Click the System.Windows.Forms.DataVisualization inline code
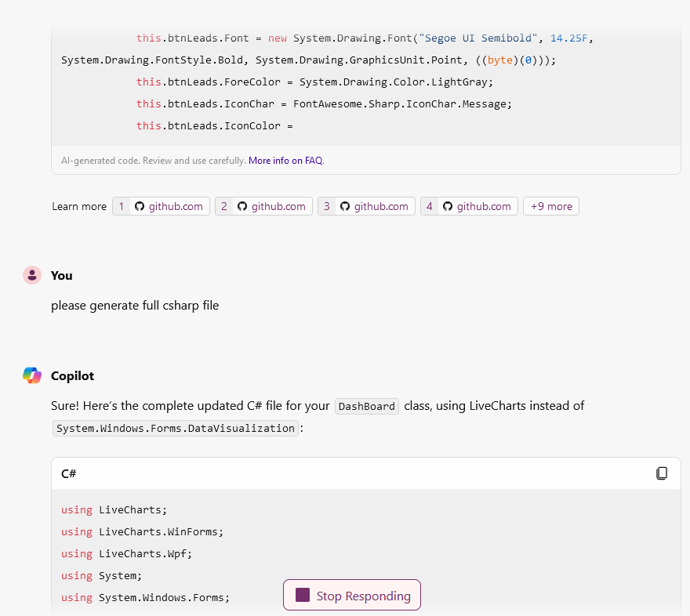This screenshot has height=616, width=690. tap(176, 428)
